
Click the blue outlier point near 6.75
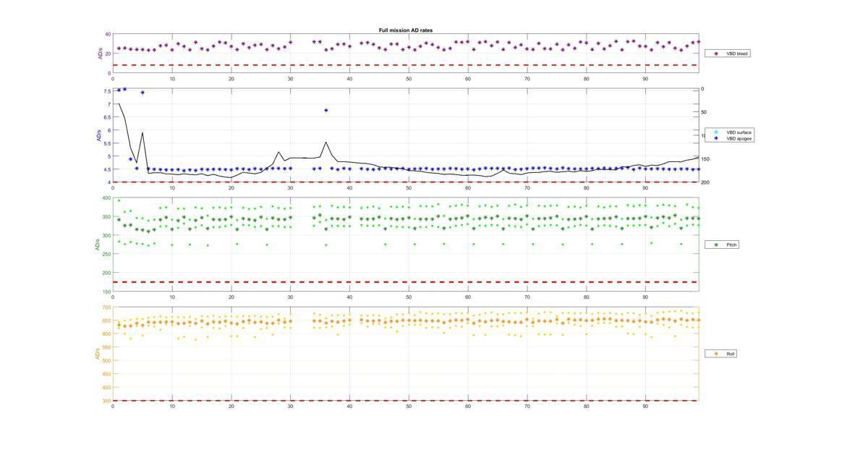326,111
